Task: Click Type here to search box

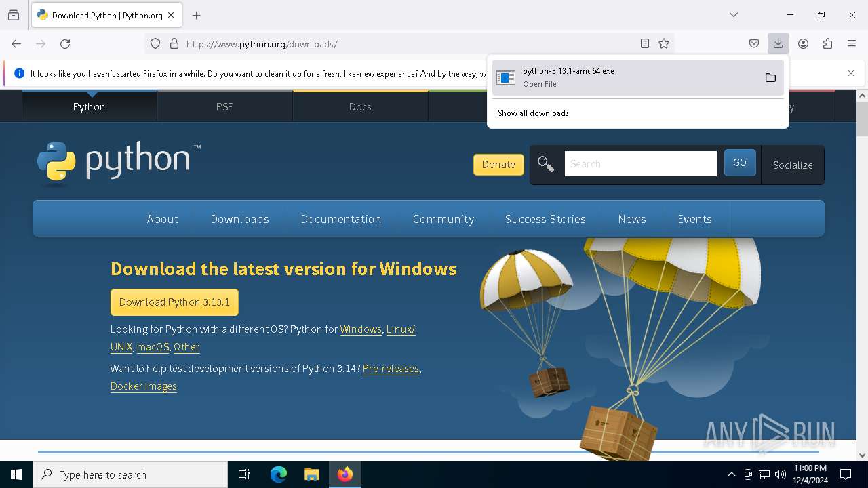Action: pos(130,474)
